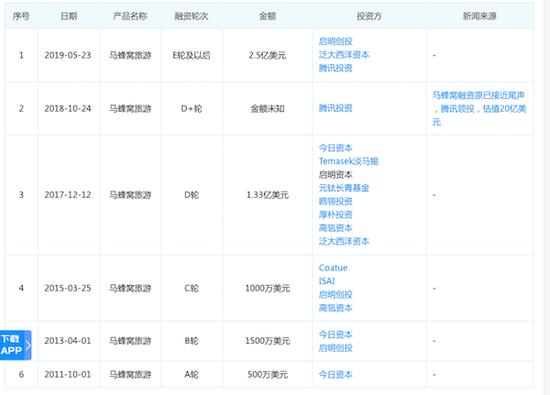This screenshot has height=395, width=550.
Task: Open 腾讯投资 link in the 2.5亿美元 row
Action: point(335,68)
